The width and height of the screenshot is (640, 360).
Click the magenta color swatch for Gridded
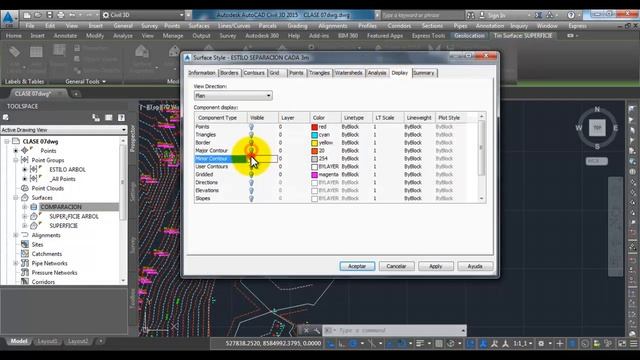tap(315, 175)
